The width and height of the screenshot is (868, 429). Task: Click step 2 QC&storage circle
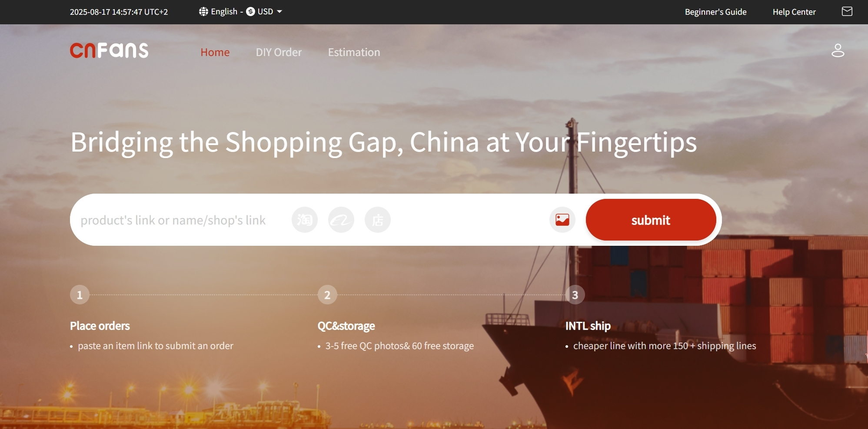[327, 295]
